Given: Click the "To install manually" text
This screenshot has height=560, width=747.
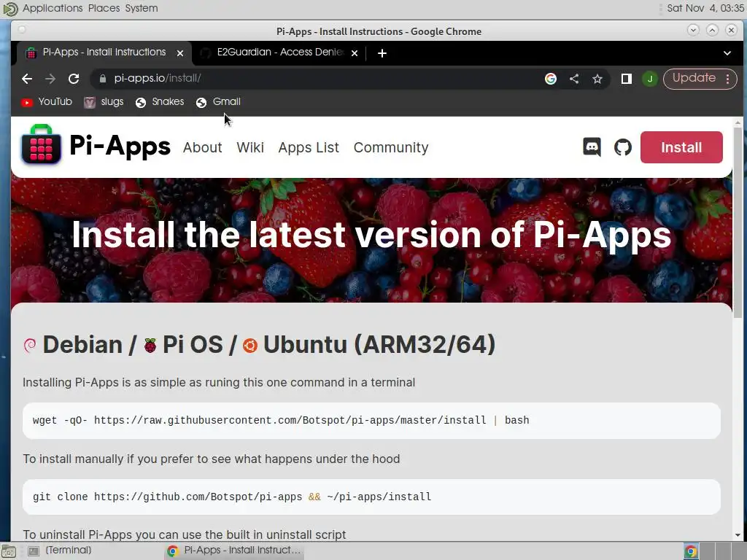Looking at the screenshot, I should [211, 459].
